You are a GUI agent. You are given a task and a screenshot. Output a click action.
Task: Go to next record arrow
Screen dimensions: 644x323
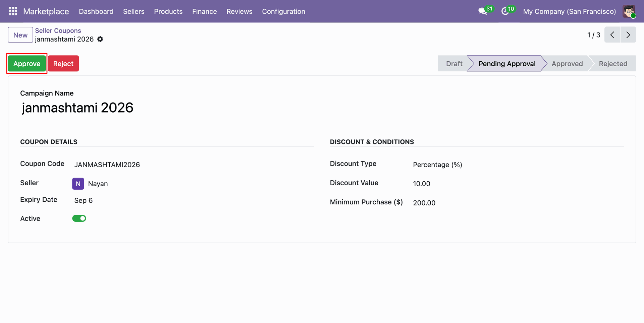click(628, 35)
